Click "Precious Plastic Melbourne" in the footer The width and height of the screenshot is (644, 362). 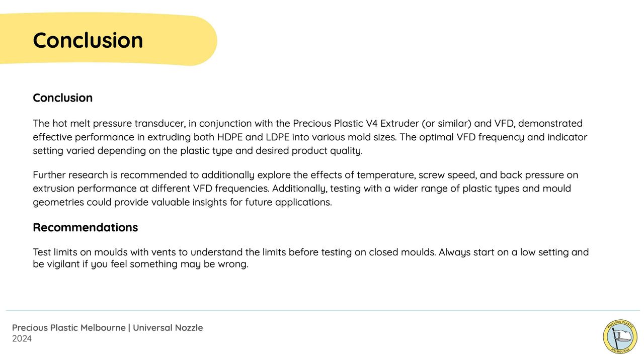point(69,328)
